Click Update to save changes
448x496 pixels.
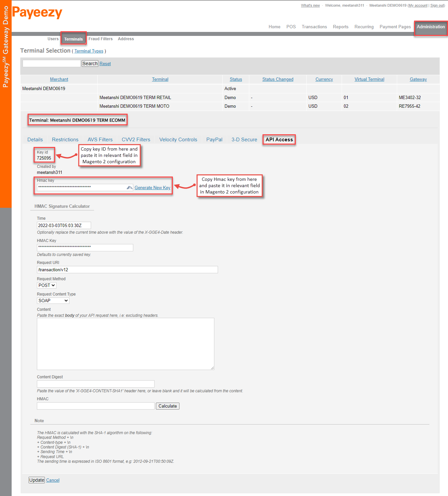point(37,480)
